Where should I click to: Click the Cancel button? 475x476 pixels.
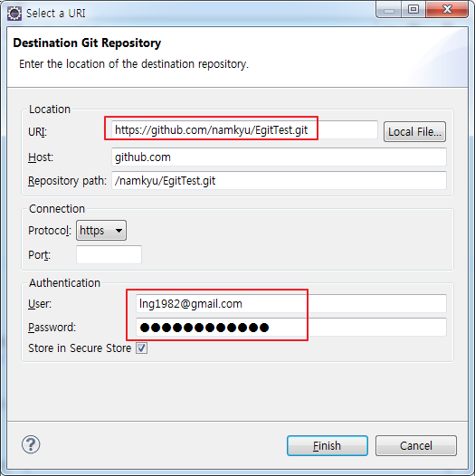pyautogui.click(x=416, y=446)
